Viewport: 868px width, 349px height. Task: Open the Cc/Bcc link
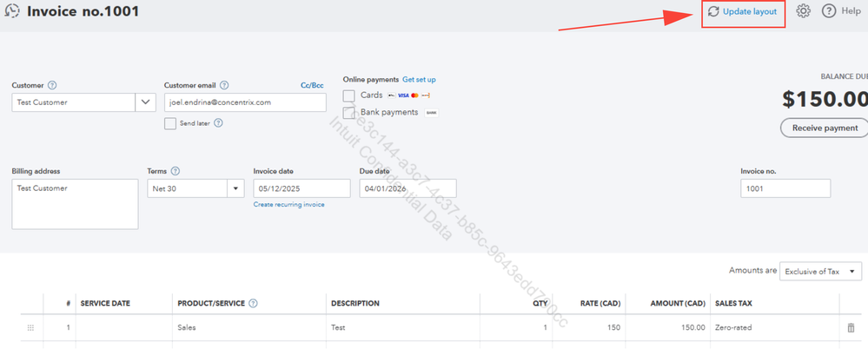coord(312,86)
